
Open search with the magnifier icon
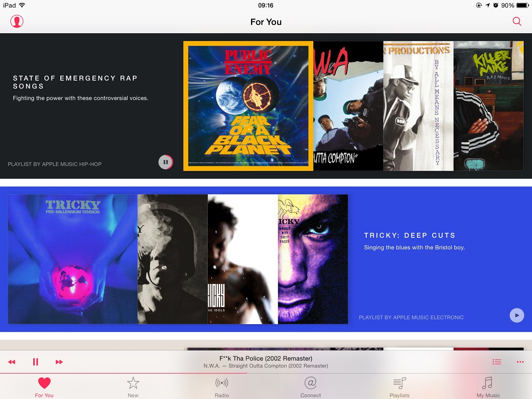click(517, 21)
